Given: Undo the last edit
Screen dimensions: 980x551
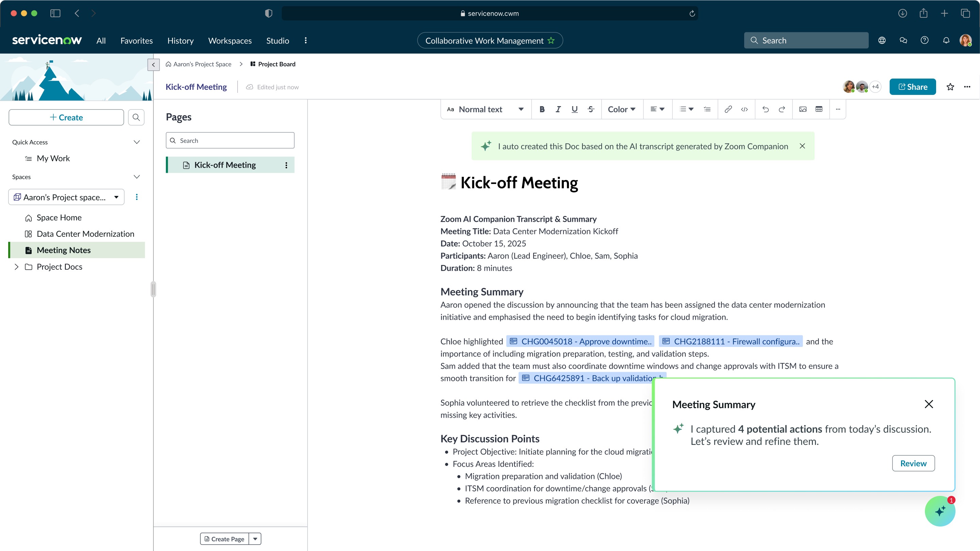Looking at the screenshot, I should pyautogui.click(x=765, y=110).
